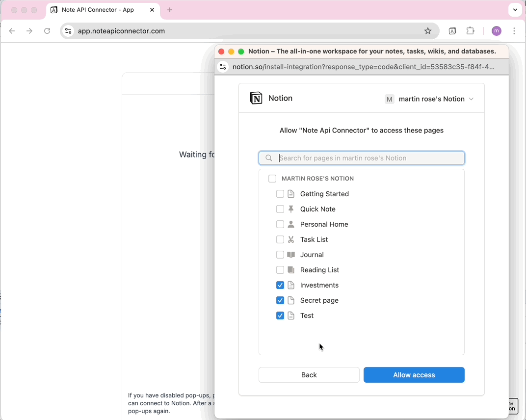Open the browser profile menu avatar

[x=496, y=30]
